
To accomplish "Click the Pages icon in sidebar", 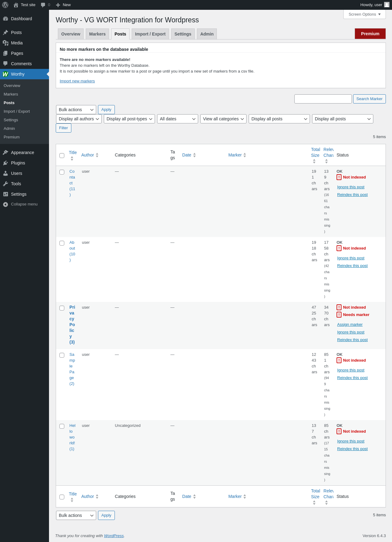I will (x=6, y=53).
